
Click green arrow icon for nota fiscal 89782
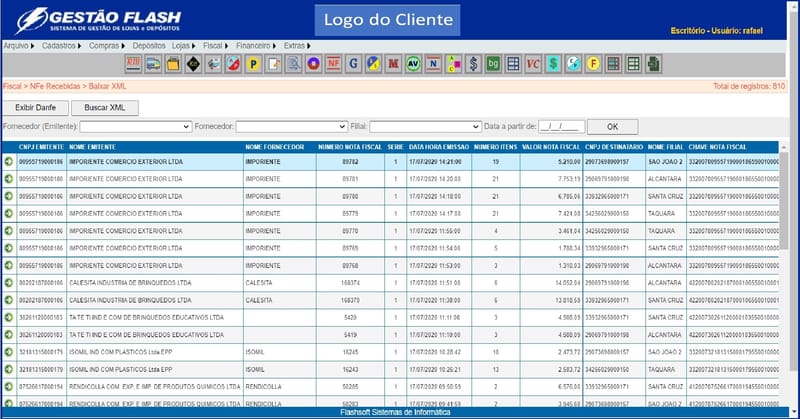9,160
